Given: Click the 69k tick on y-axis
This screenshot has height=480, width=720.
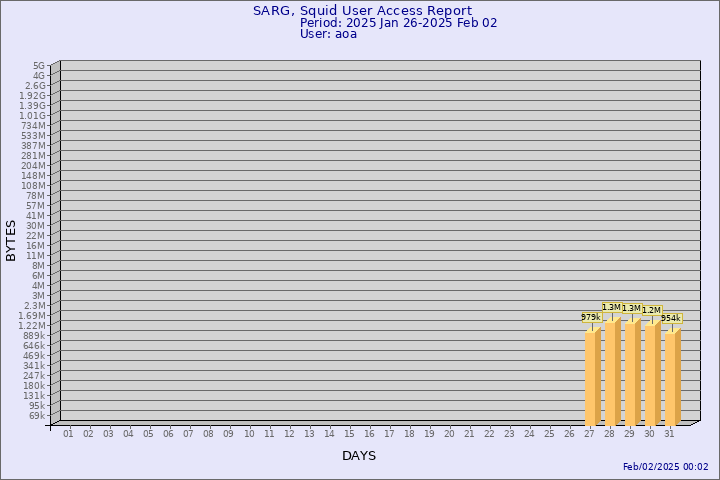Looking at the screenshot, I should (x=37, y=415).
